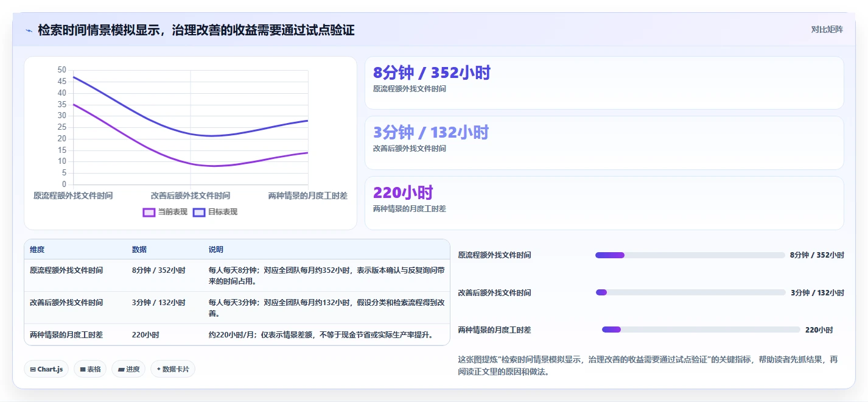Screen dimensions: 868x402
Task: Select the Chart.js tag chip
Action: 46,369
